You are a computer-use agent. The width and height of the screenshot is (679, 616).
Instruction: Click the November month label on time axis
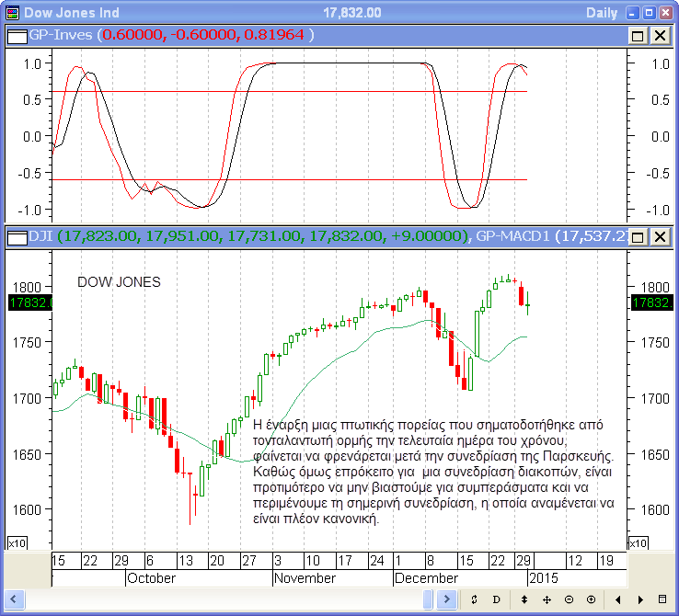tap(305, 578)
